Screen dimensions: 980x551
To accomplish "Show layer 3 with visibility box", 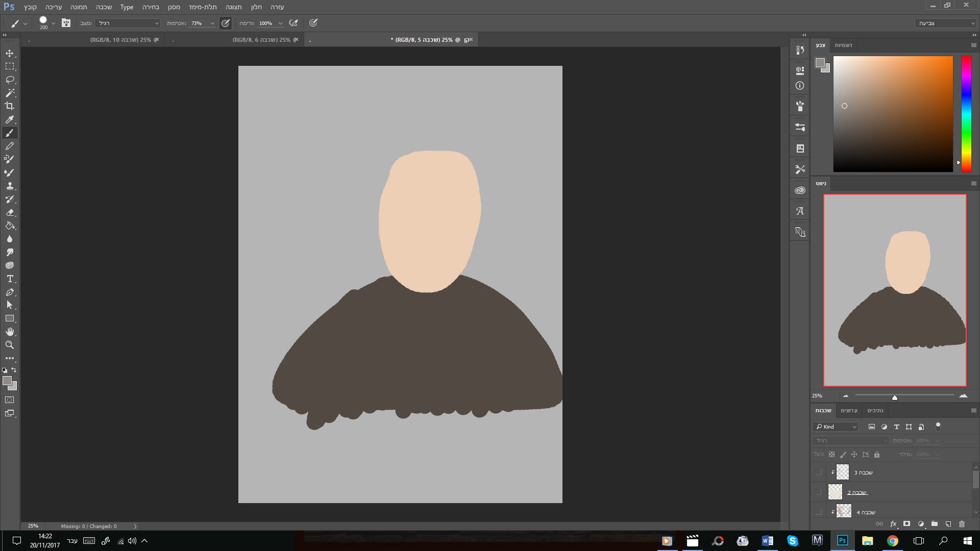I will [x=818, y=472].
